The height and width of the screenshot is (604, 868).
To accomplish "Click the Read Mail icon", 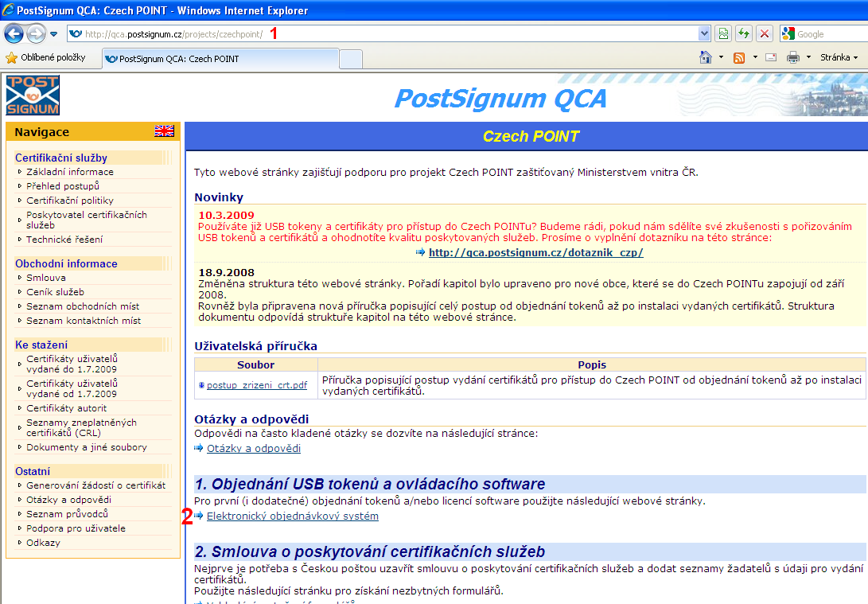I will tap(771, 57).
